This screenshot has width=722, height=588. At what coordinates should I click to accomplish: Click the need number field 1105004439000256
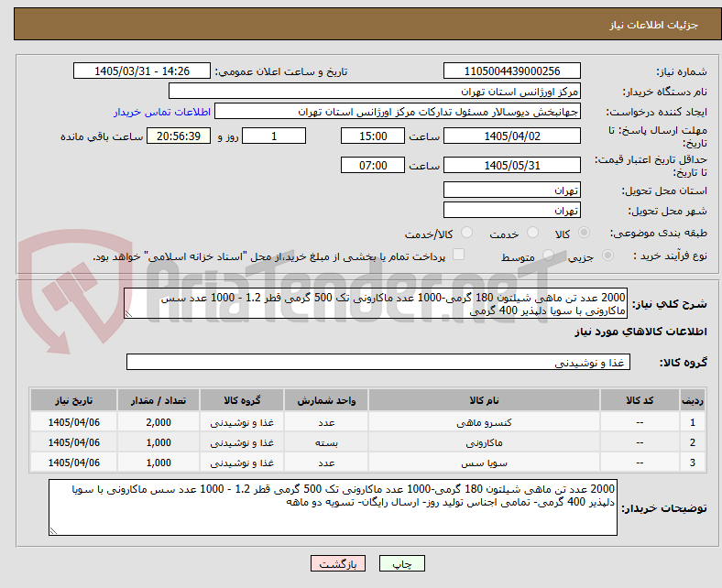(512, 71)
